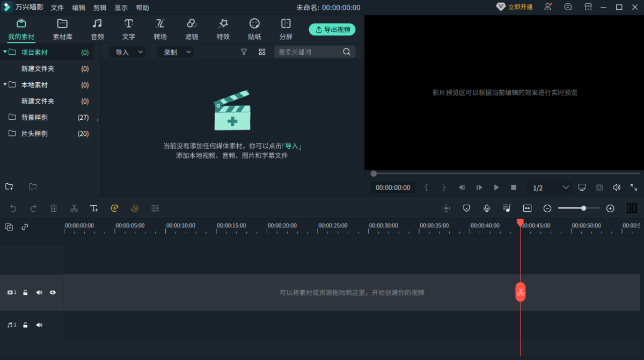Undo the last action
Viewport: 644px width, 360px height.
tap(13, 208)
